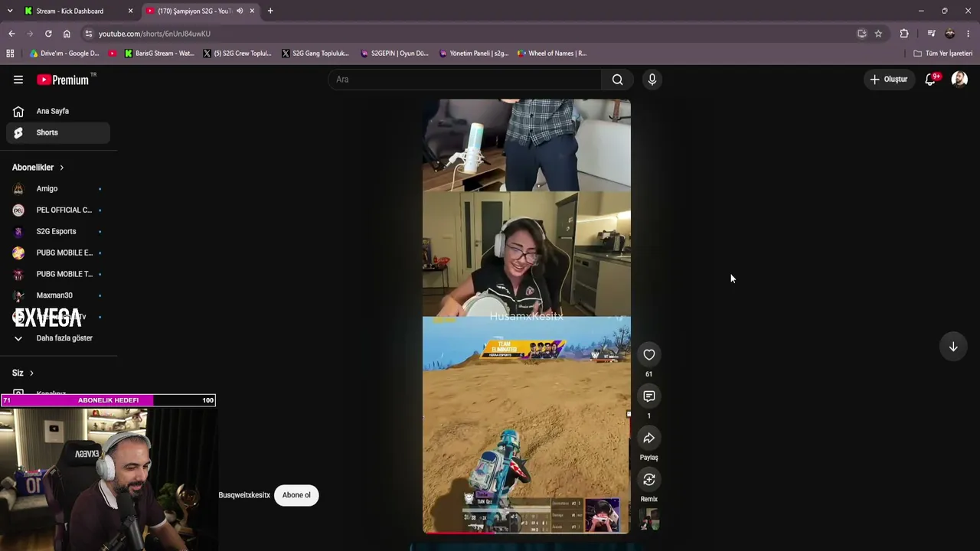Expand the Abonelikler section
980x551 pixels.
click(x=38, y=168)
